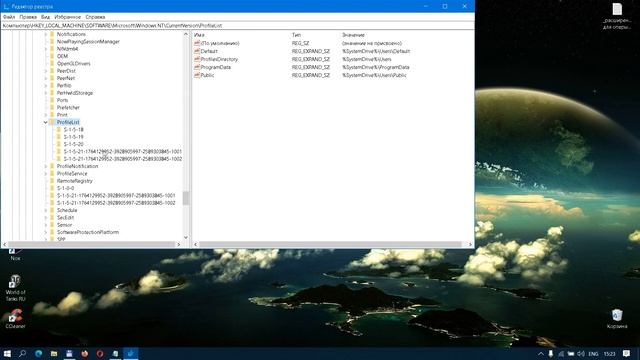Select the PerHwIdStorage key
This screenshot has width=640, height=360.
(x=75, y=93)
